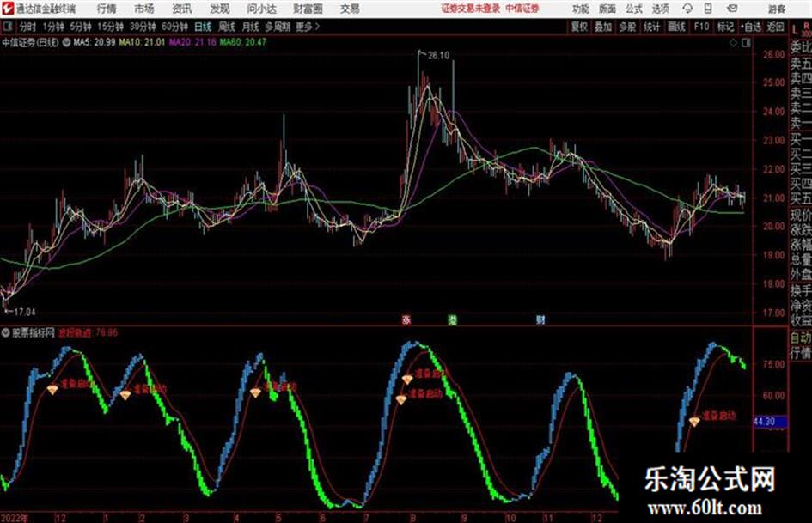Click the mobile phone icon
The width and height of the screenshot is (812, 523).
[708, 9]
